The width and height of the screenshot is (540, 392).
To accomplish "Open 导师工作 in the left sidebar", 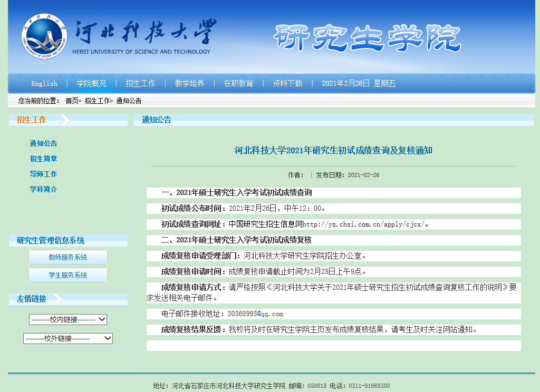I will [43, 174].
